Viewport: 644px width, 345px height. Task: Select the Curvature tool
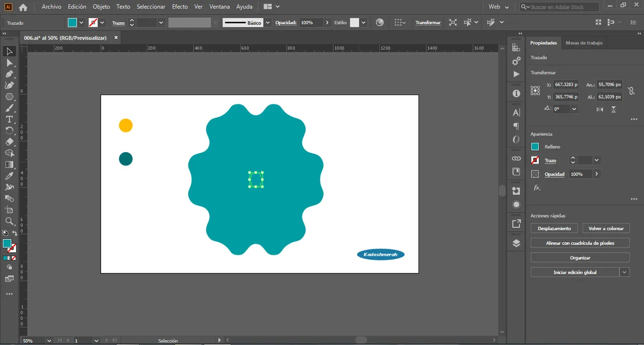tap(9, 86)
